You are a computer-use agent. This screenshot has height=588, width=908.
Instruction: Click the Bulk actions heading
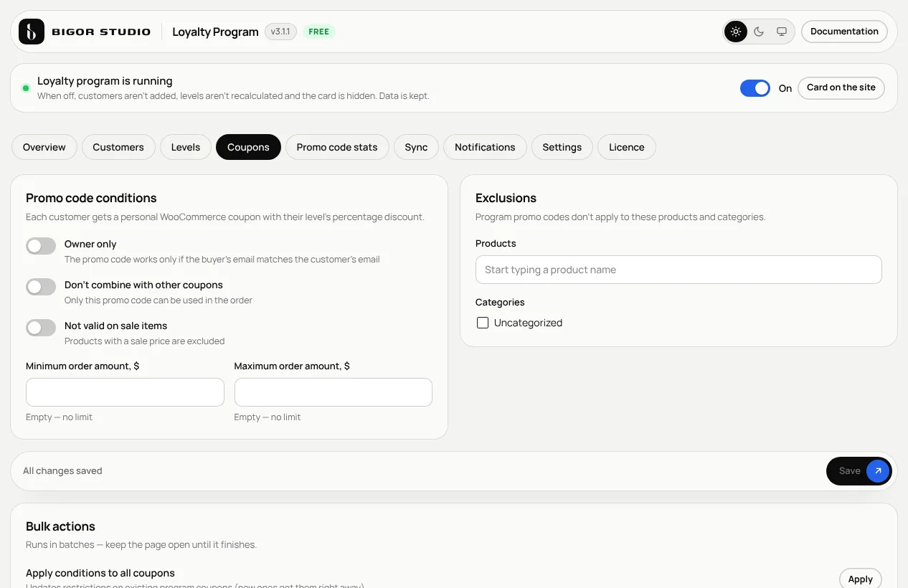(x=60, y=526)
